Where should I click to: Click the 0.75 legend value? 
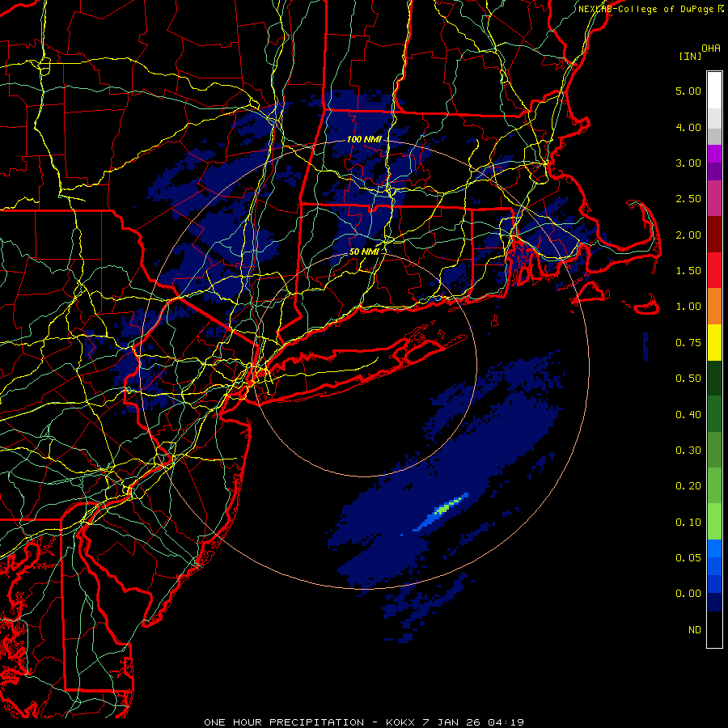click(688, 343)
